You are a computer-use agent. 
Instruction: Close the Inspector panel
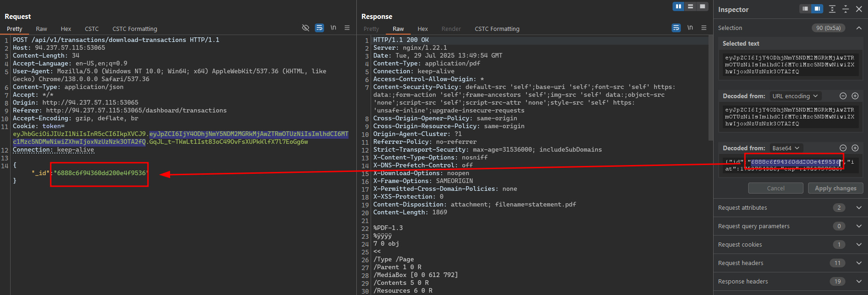[x=859, y=9]
